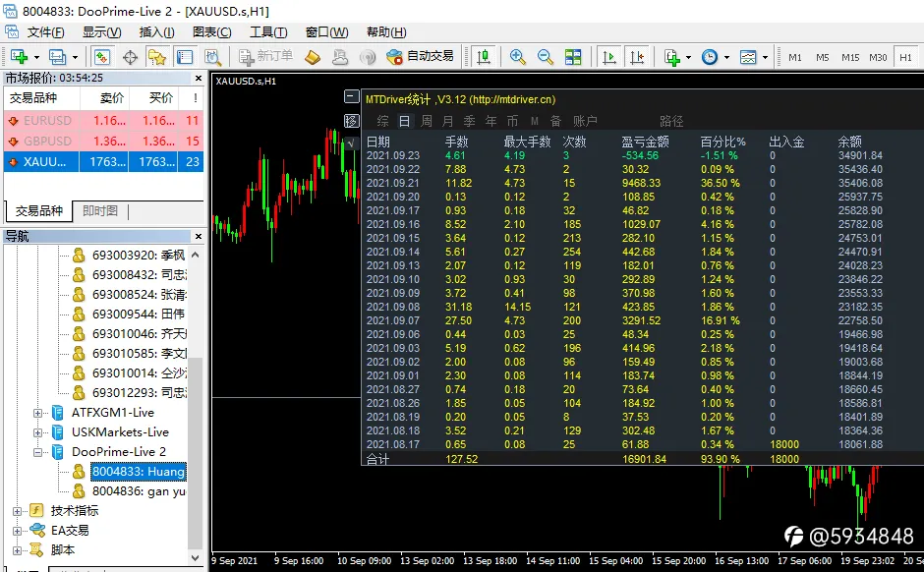The image size is (924, 572).
Task: Open the 图表(C) menu
Action: (x=211, y=32)
